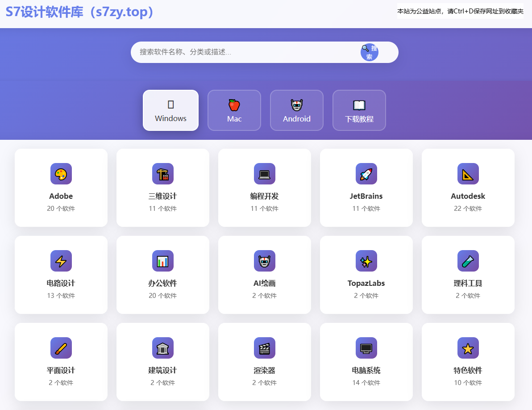Image resolution: width=532 pixels, height=410 pixels.
Task: Switch to the Mac platform tab
Action: [234, 110]
